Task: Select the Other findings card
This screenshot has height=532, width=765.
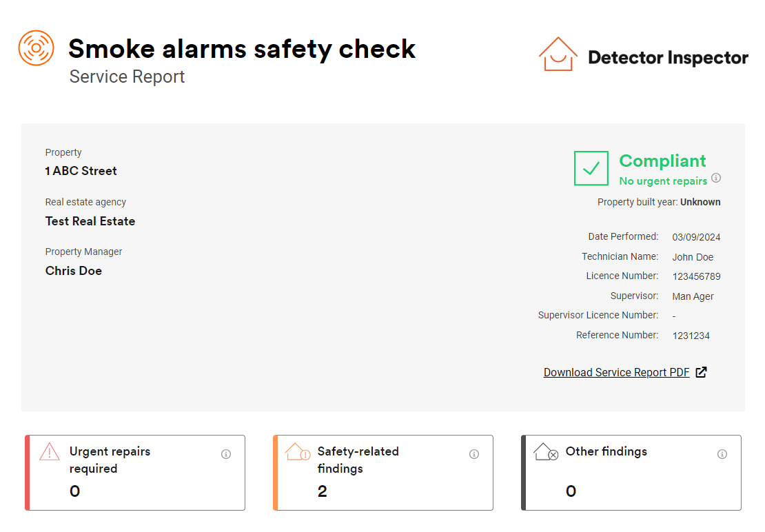Action: tap(631, 473)
